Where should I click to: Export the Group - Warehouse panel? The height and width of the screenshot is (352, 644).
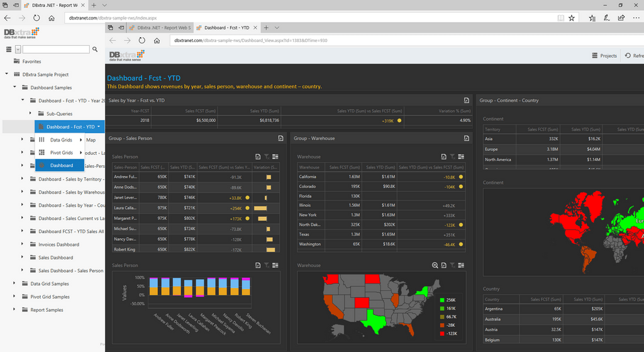pyautogui.click(x=467, y=138)
